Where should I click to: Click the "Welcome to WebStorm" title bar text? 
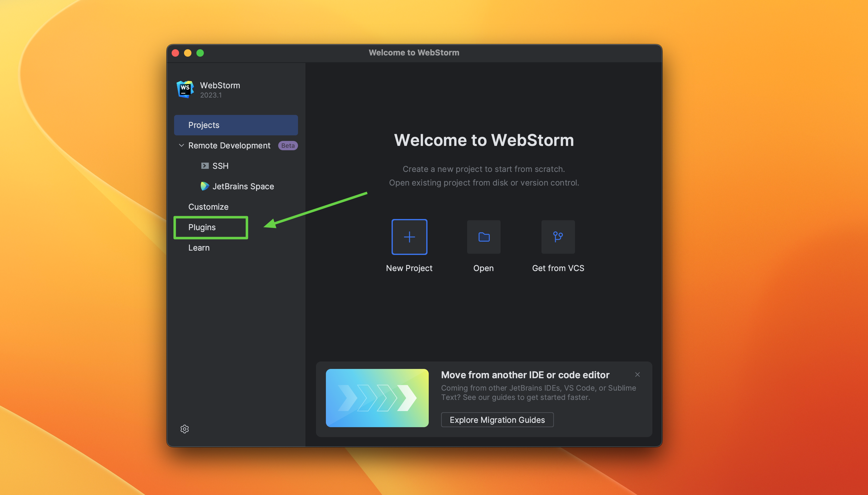tap(414, 53)
